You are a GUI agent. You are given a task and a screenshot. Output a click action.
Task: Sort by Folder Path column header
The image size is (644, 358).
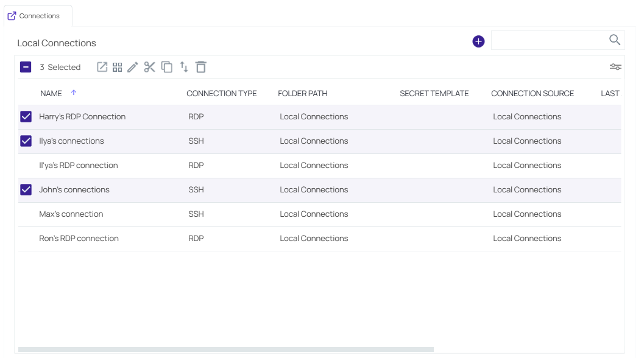pos(302,93)
